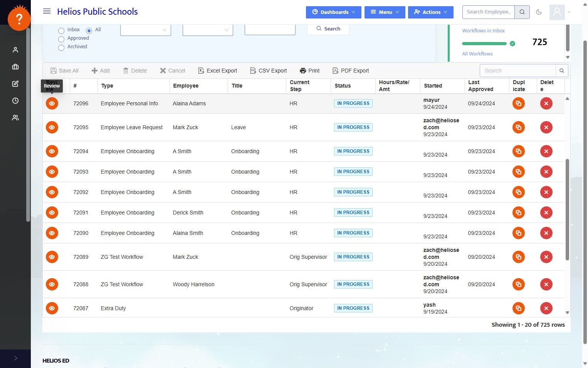588x368 pixels.
Task: Click the Excel Export toolbar item
Action: [218, 71]
